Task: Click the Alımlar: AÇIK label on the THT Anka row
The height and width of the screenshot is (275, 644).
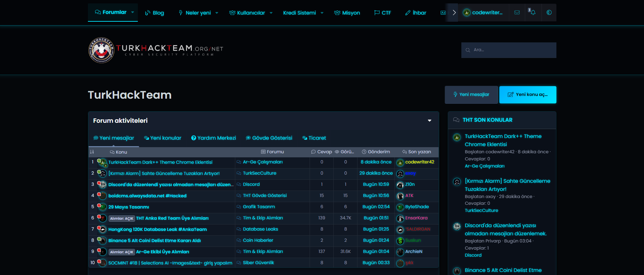Action: [122, 219]
